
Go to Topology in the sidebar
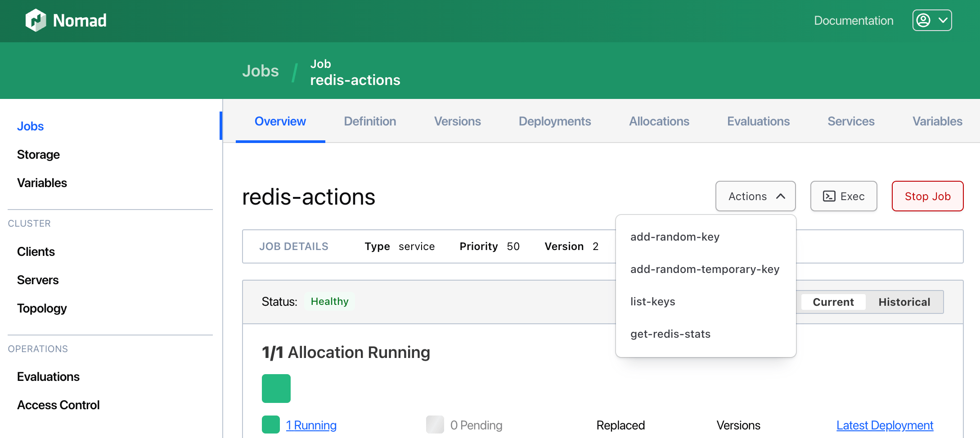click(42, 308)
